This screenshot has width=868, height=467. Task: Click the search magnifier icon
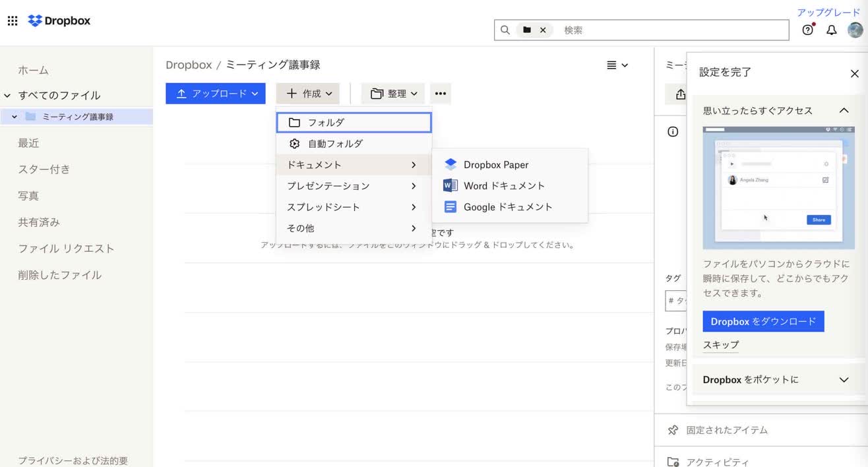505,30
